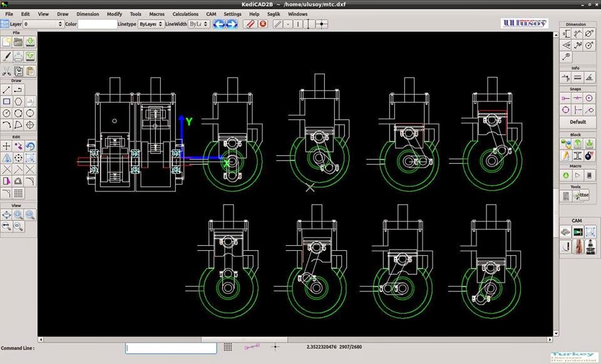Click the lighthouse icon in CAM

tap(590, 247)
